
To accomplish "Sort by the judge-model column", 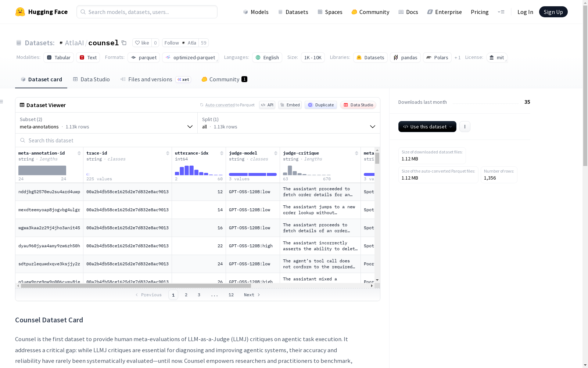I will [x=276, y=153].
